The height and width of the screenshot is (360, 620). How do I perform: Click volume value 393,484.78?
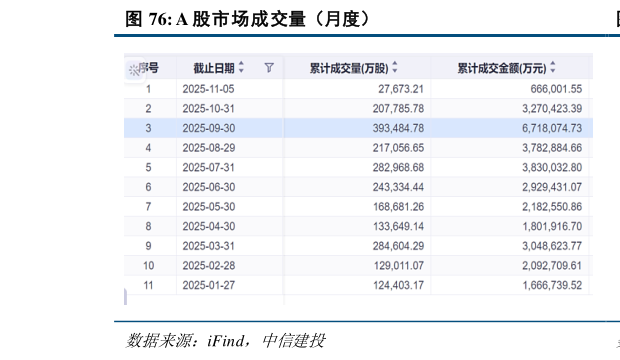coord(398,128)
